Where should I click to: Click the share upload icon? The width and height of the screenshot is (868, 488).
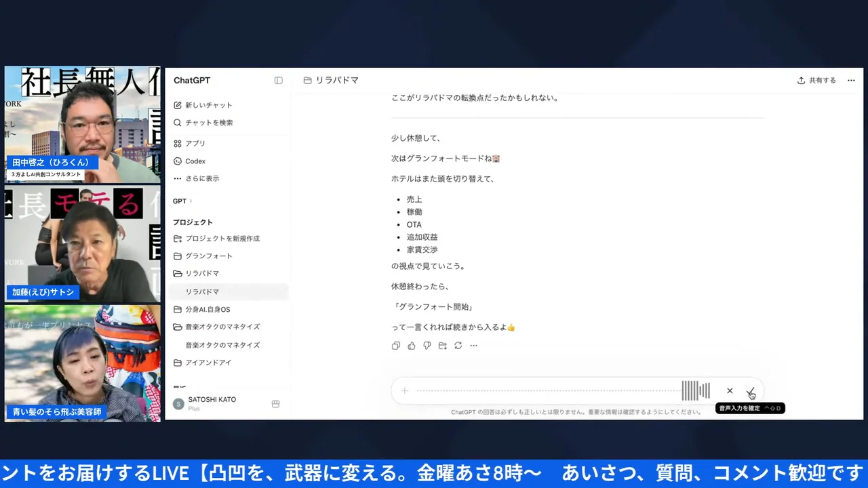(801, 80)
